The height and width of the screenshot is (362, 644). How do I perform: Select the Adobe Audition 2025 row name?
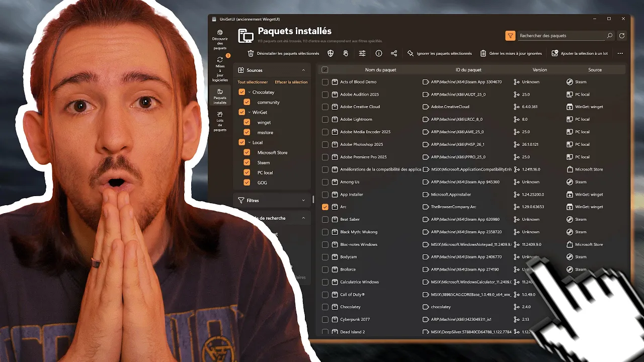pyautogui.click(x=360, y=94)
